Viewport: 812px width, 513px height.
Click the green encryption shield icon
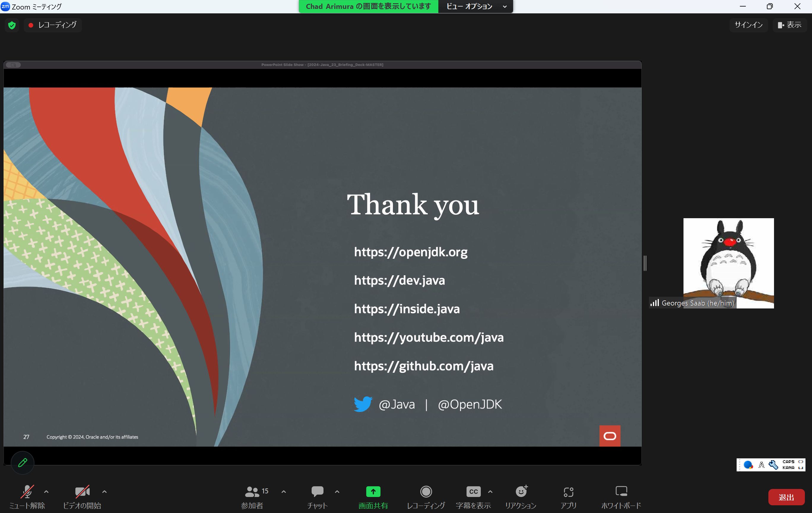click(x=12, y=25)
